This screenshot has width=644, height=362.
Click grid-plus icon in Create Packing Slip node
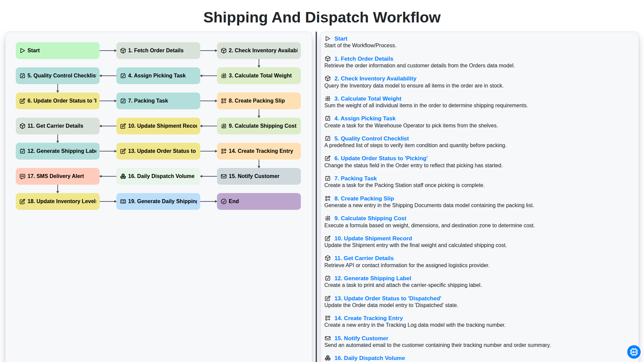(x=224, y=101)
